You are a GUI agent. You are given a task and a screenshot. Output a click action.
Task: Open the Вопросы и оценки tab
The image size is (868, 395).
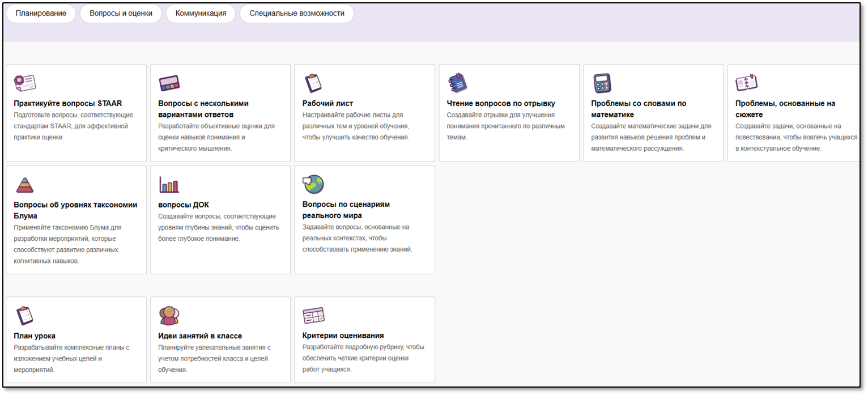coord(121,14)
